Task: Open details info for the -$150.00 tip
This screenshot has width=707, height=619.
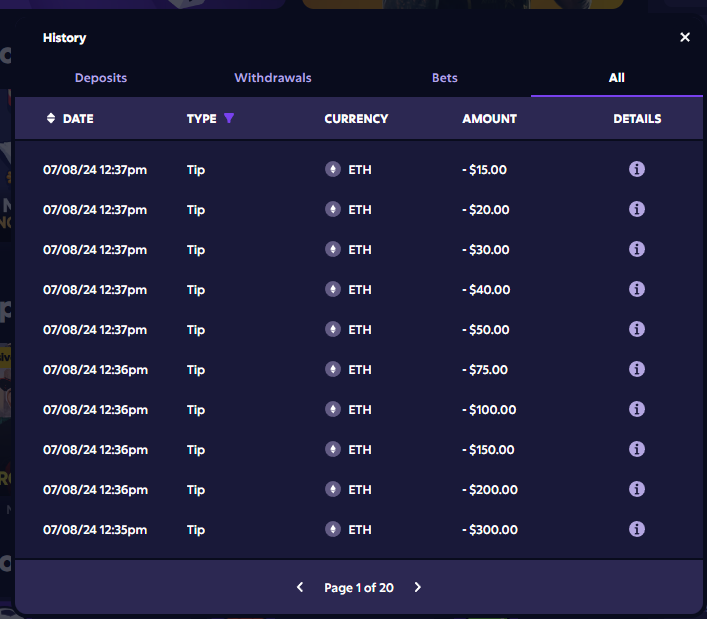Action: pos(637,449)
